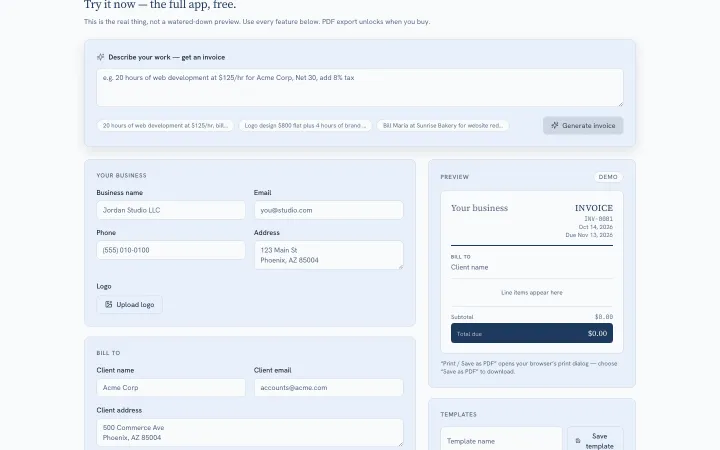Click the save icon in Save template button

(578, 441)
